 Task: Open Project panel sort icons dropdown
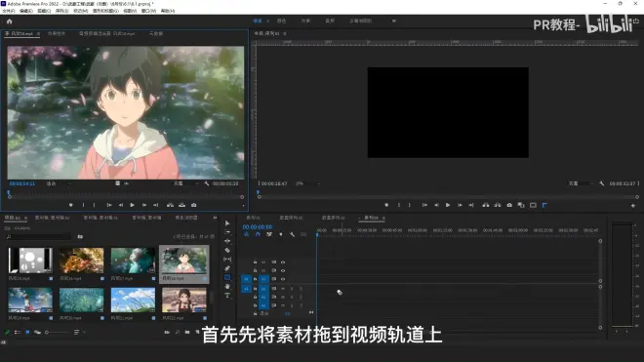click(x=78, y=332)
